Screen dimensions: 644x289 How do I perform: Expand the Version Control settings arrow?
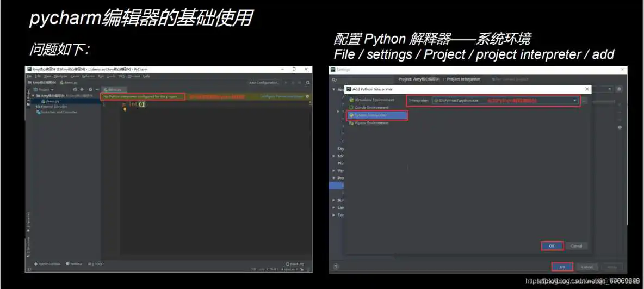[x=333, y=170]
